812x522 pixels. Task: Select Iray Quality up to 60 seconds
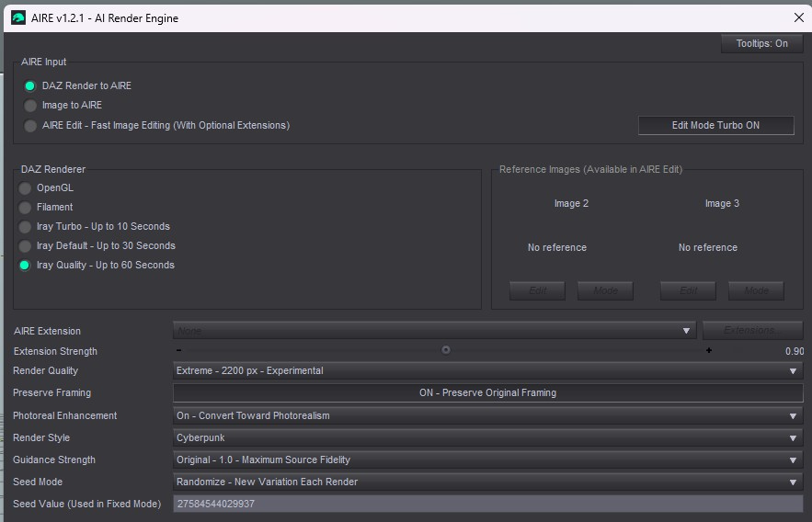(x=97, y=265)
